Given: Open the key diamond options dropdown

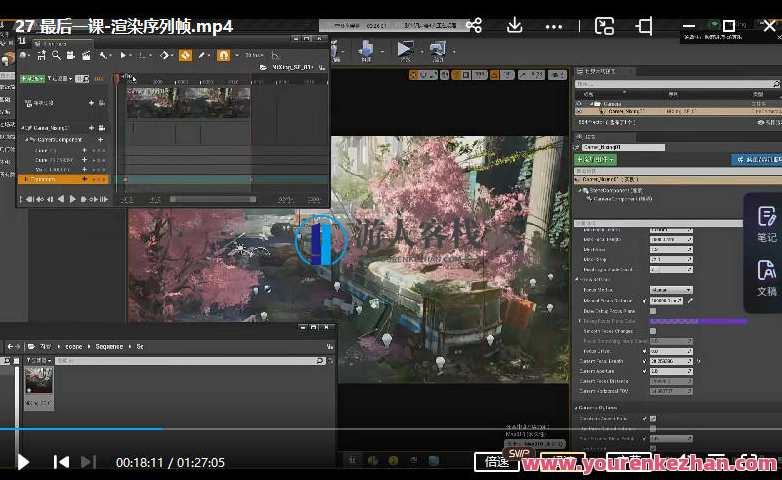Looking at the screenshot, I should 165,55.
